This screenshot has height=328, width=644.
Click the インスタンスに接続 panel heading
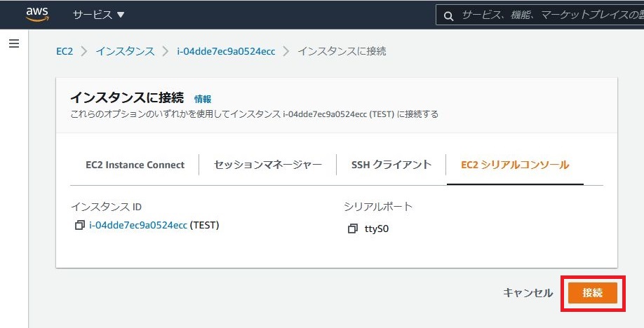[x=127, y=97]
